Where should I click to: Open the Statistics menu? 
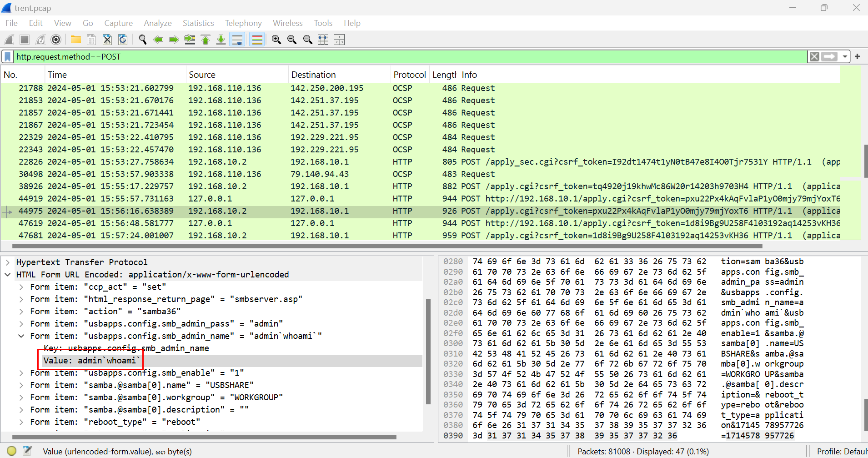point(198,23)
